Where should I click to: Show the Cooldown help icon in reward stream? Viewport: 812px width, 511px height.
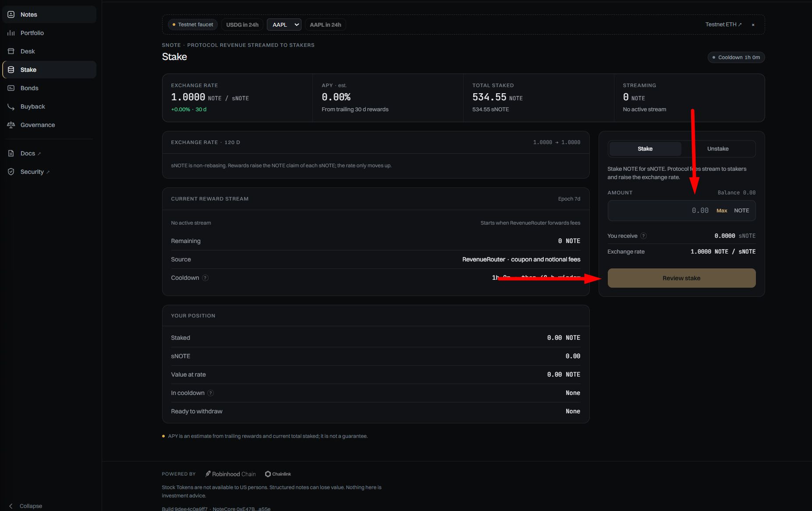click(x=205, y=278)
